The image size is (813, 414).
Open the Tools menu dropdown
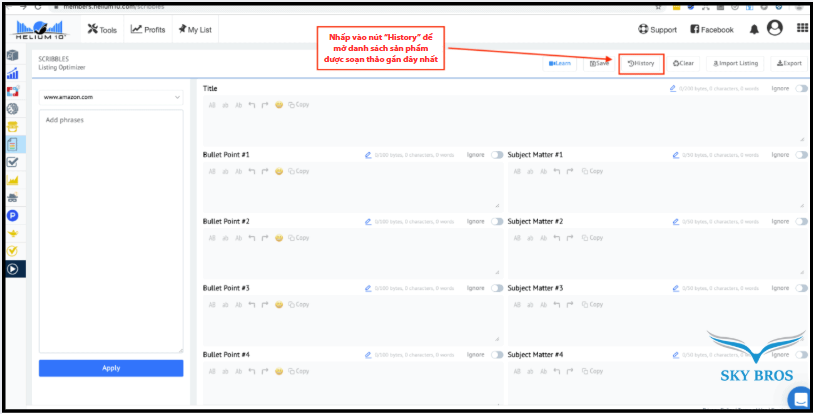(102, 30)
